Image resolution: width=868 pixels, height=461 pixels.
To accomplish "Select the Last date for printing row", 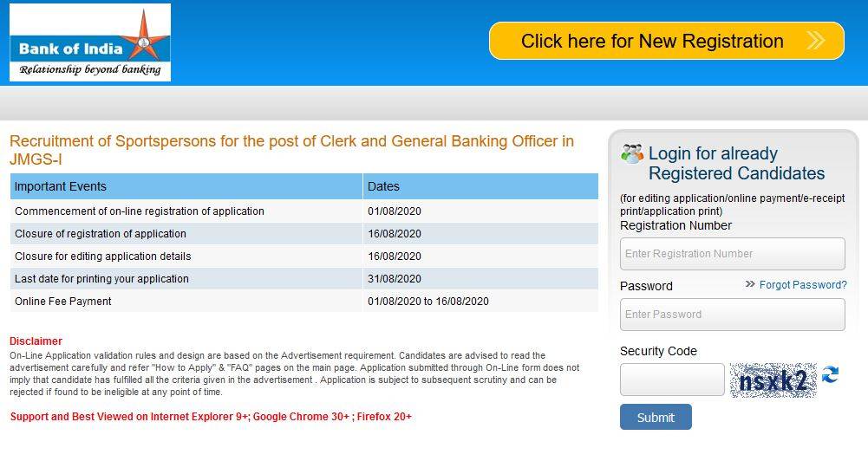I will coord(303,279).
